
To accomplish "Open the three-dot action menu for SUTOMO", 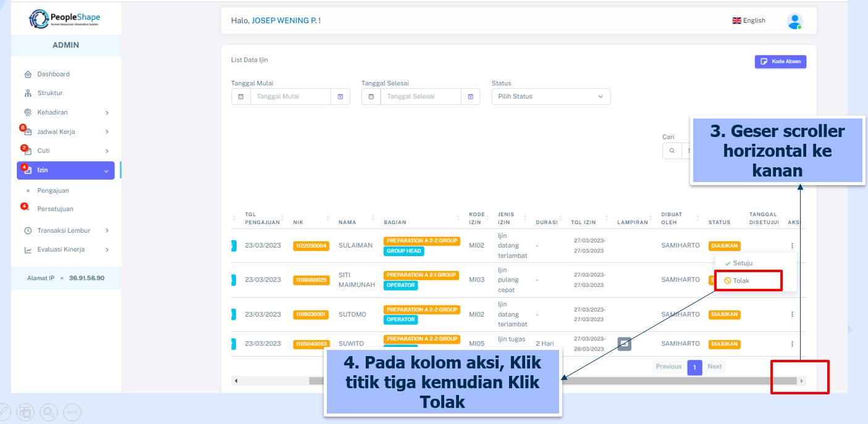I will click(792, 314).
